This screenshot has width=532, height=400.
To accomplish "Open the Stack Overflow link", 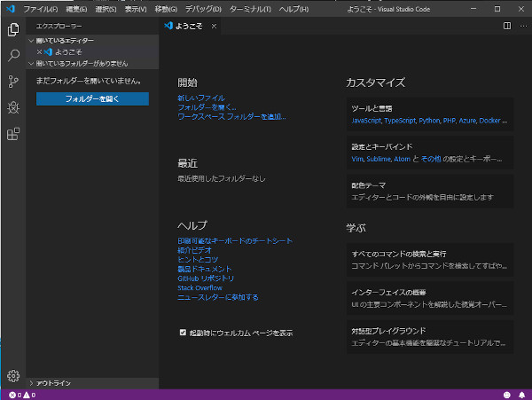I will pyautogui.click(x=199, y=287).
